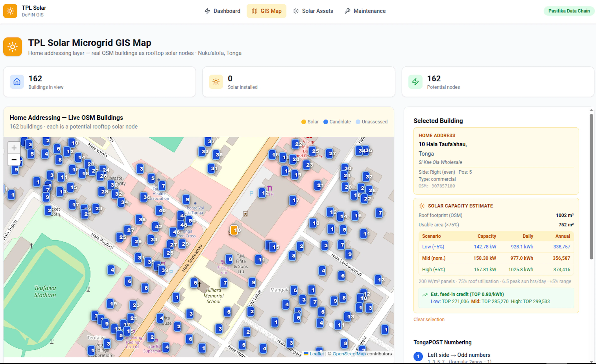Open the Dashboard tab
Image resolution: width=596 pixels, height=364 pixels.
[222, 11]
